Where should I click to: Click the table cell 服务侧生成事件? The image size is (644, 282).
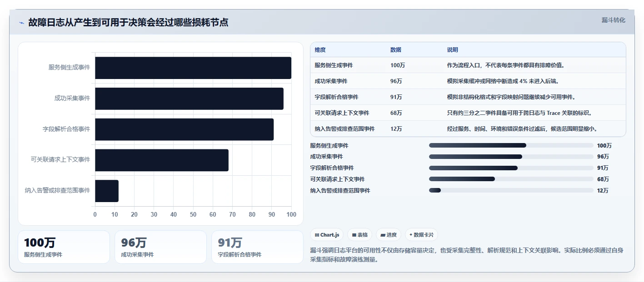pos(334,65)
